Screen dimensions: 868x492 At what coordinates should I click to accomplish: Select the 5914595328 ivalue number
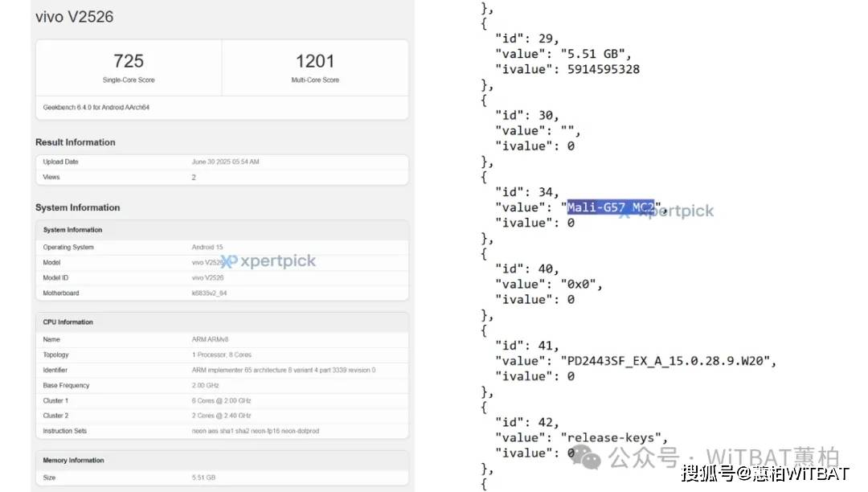pos(604,70)
